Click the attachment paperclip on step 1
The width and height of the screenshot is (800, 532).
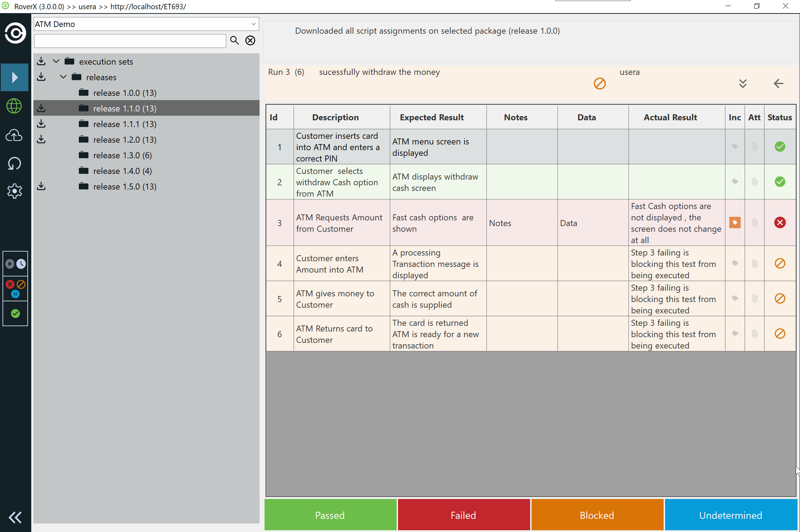click(755, 146)
